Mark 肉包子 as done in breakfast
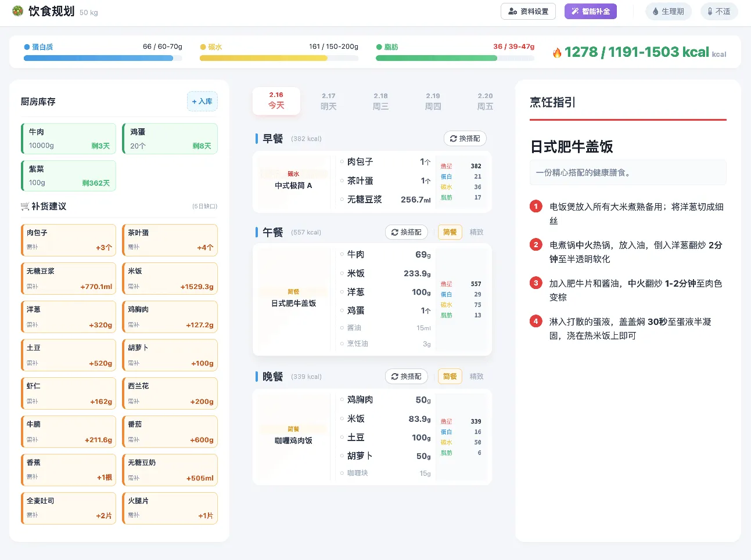 342,162
